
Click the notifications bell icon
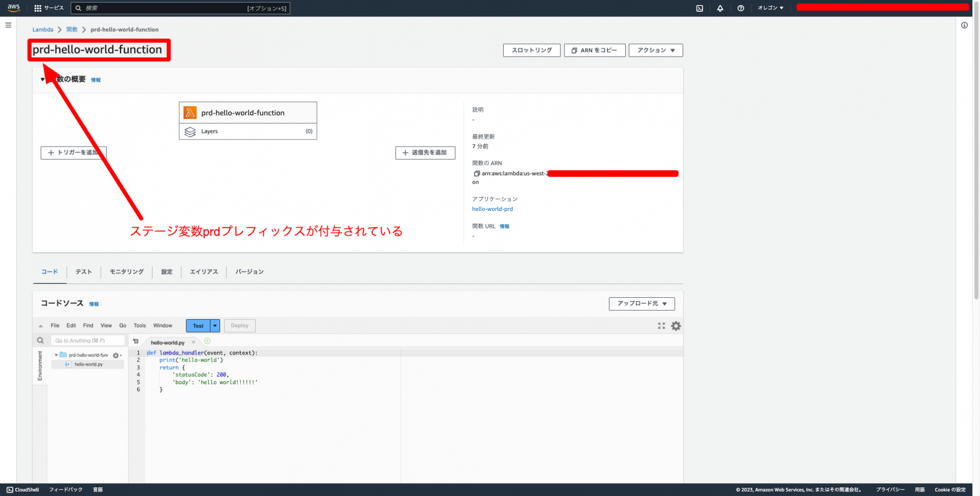tap(720, 8)
